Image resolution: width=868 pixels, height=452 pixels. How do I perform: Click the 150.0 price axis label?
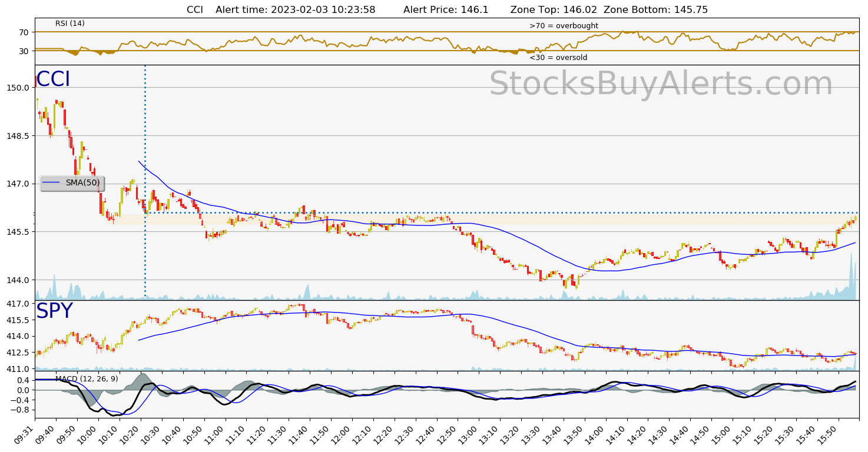coord(18,88)
